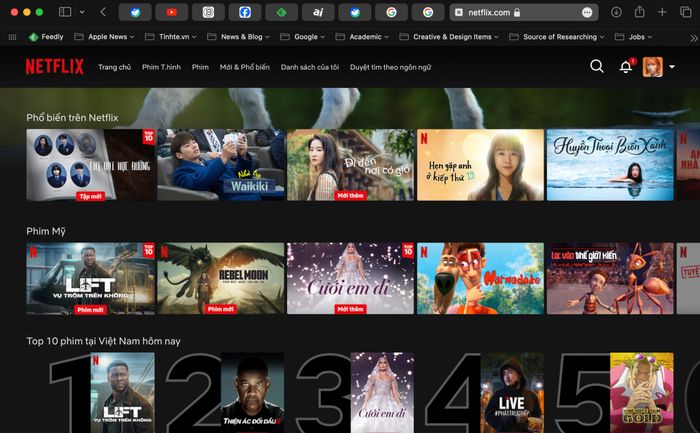
Task: Show more bookmarks with double chevron
Action: (693, 38)
